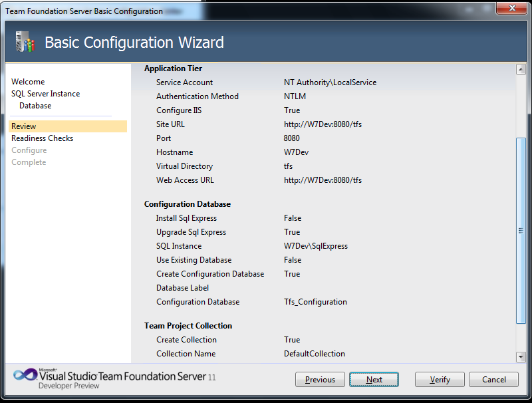Click the Site URL value http://W7Dev:8080/tfs

pyautogui.click(x=323, y=124)
